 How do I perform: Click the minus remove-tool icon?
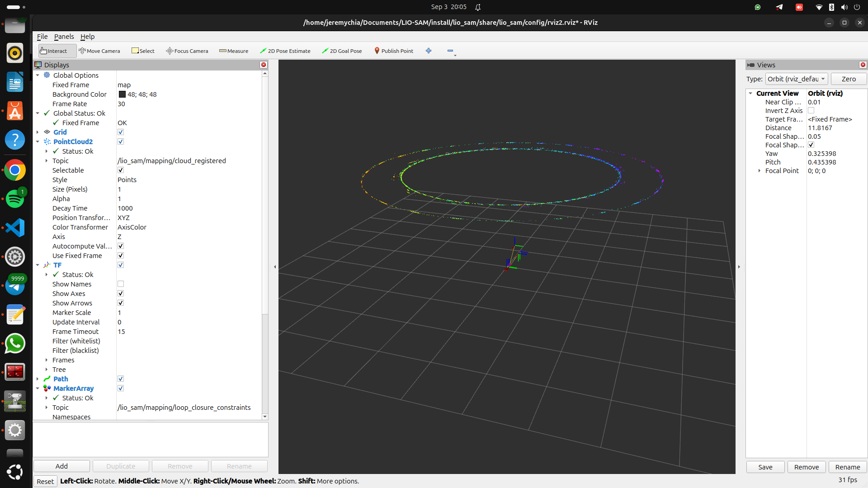(x=450, y=51)
